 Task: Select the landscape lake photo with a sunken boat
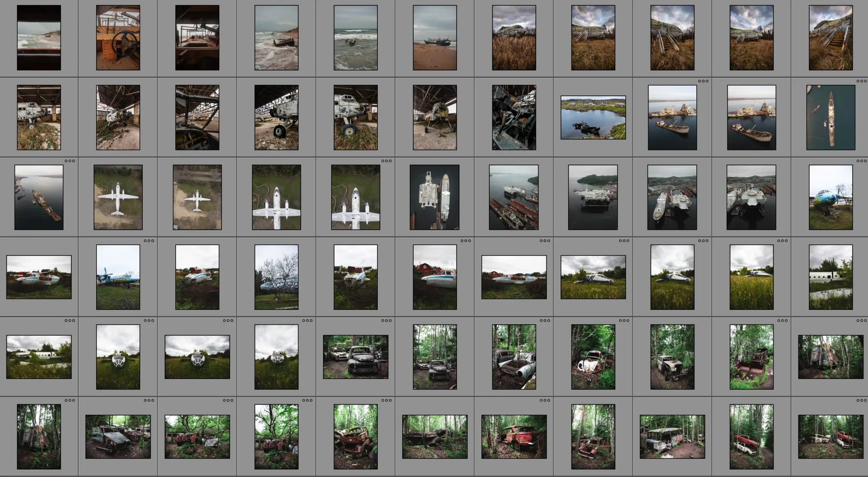click(593, 117)
